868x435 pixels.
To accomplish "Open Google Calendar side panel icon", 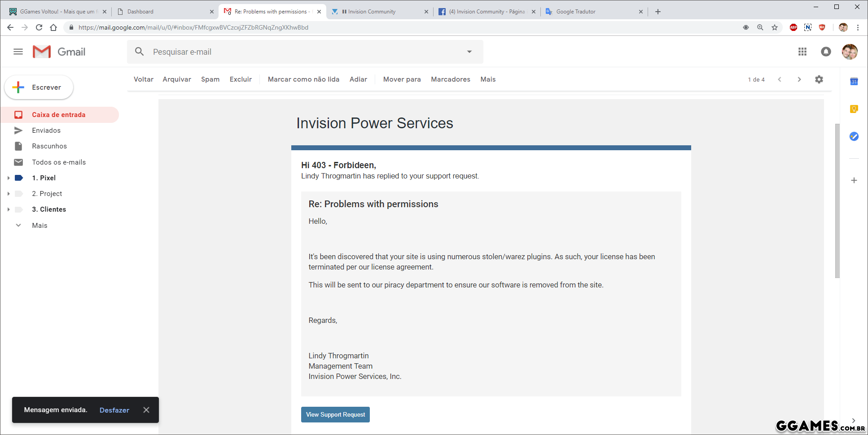I will tap(854, 82).
